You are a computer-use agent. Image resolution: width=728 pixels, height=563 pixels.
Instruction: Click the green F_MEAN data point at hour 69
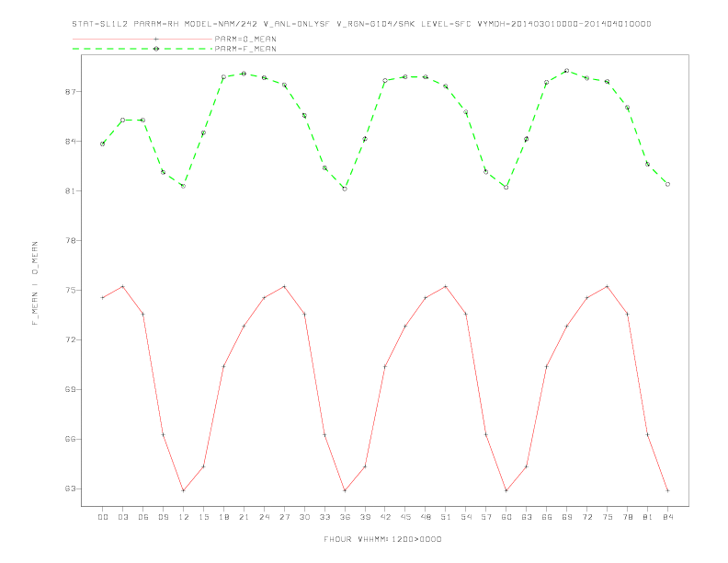[567, 71]
